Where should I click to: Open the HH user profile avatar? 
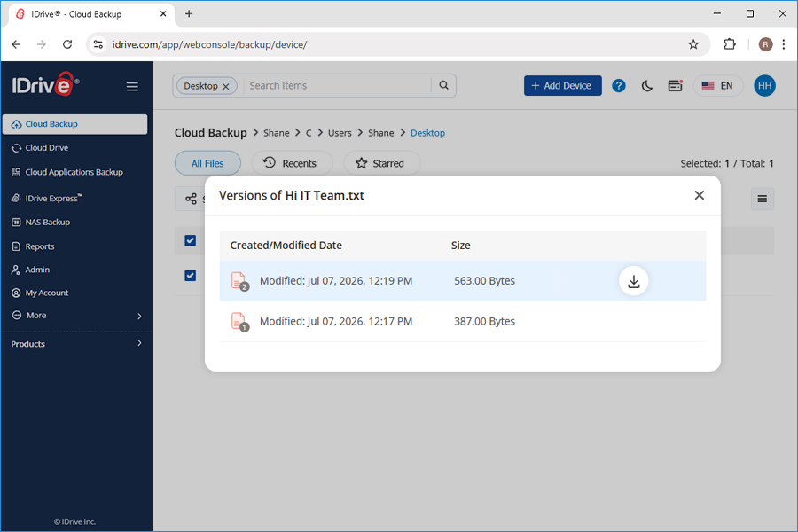[x=764, y=85]
